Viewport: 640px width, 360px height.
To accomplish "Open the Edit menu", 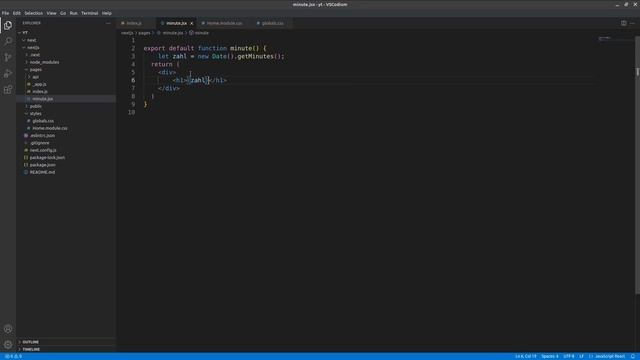I will (x=16, y=13).
